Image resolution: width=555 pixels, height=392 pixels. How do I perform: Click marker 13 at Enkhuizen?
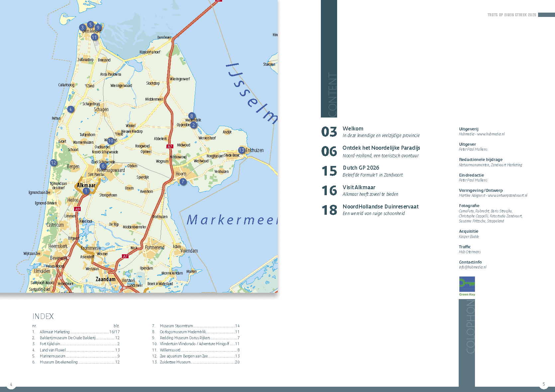(x=241, y=150)
